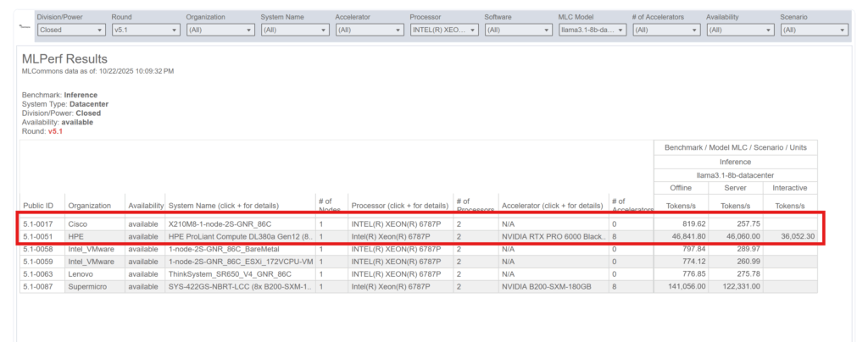
Task: Expand the MLC Model dropdown
Action: pos(593,30)
